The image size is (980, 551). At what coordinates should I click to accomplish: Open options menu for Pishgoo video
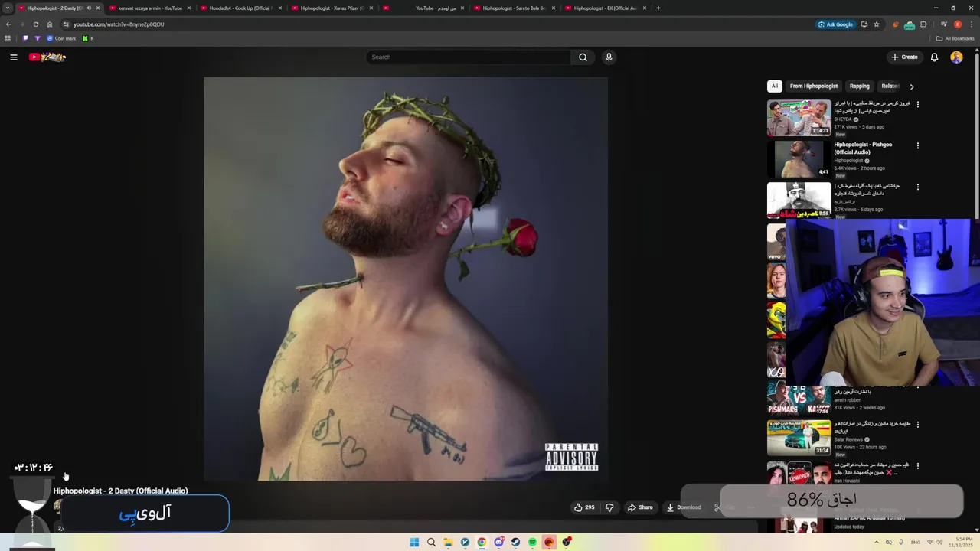click(917, 145)
